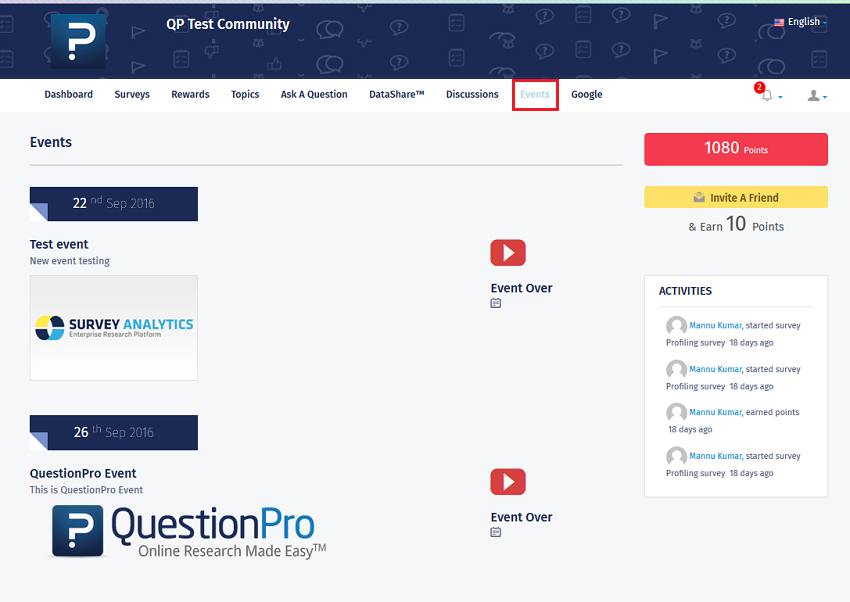The height and width of the screenshot is (602, 850).
Task: Open the Survey Analytics event thumbnail
Action: pyautogui.click(x=114, y=328)
